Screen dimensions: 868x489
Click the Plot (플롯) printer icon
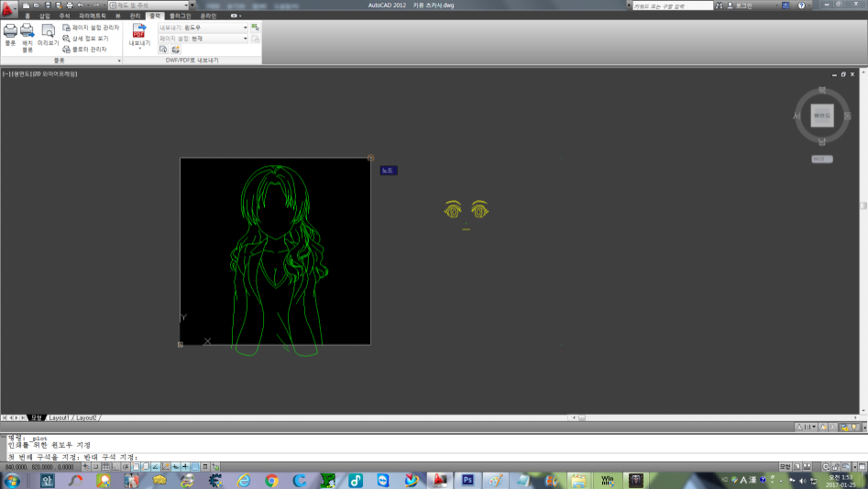pos(10,31)
